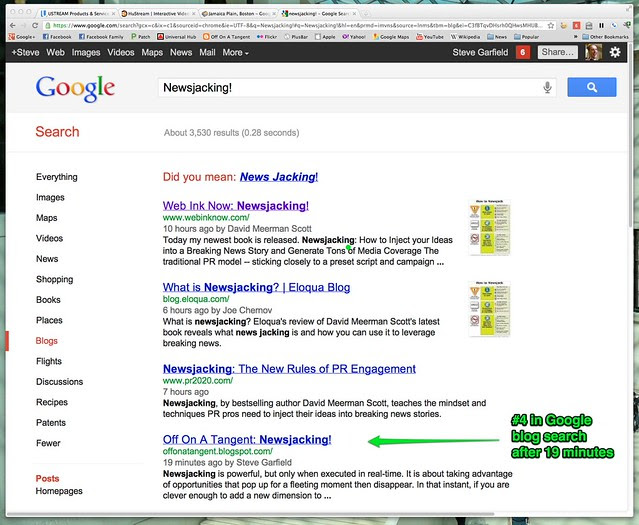The image size is (639, 525).
Task: Choose the News filter in sidebar
Action: [x=47, y=259]
